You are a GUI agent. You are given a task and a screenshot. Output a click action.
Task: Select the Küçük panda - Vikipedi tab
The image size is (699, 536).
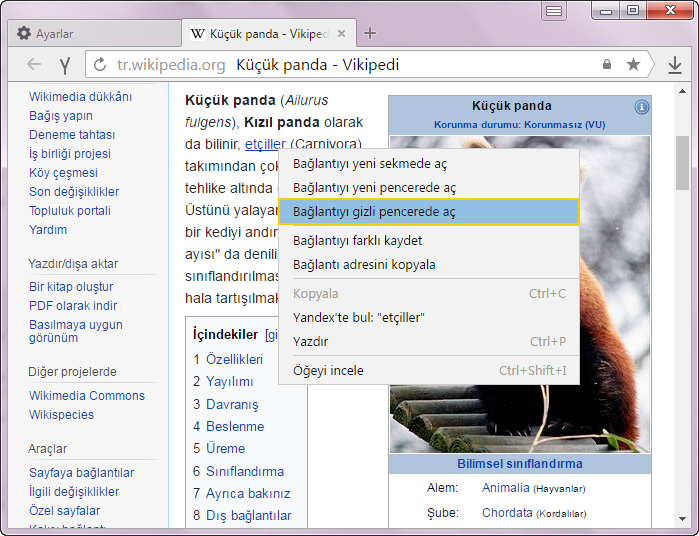point(269,33)
